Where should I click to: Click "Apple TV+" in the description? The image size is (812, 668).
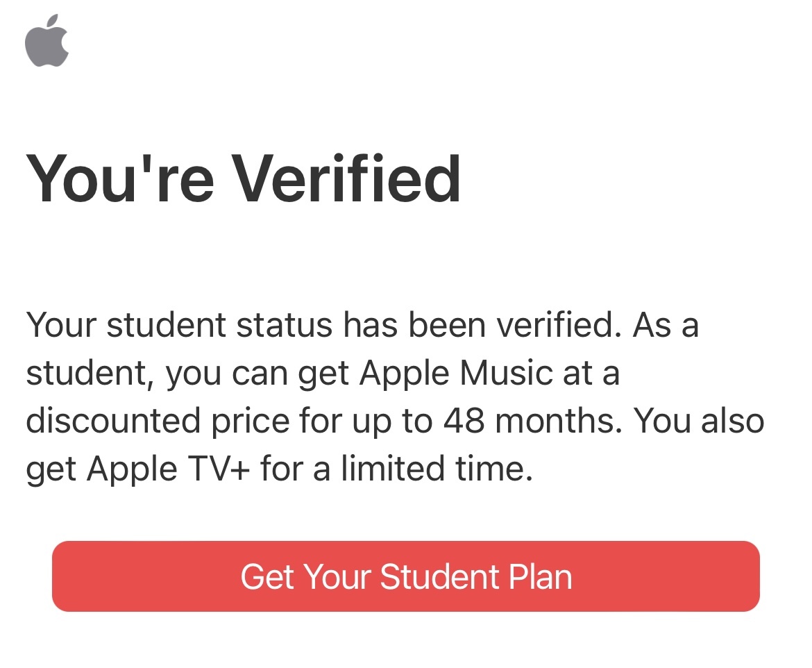[169, 470]
